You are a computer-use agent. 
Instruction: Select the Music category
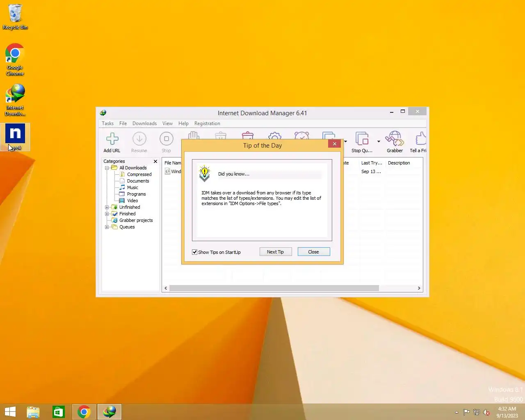(132, 187)
